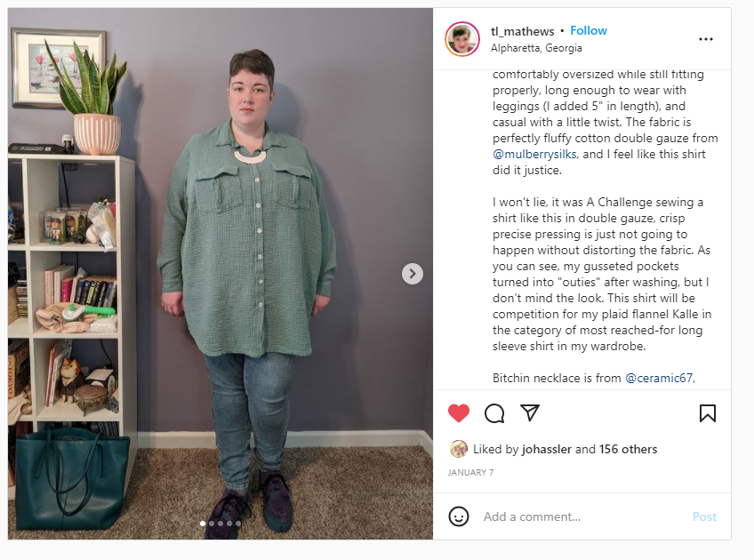The width and height of the screenshot is (754, 560).
Task: Open the emoji picker smiley icon
Action: [x=458, y=516]
